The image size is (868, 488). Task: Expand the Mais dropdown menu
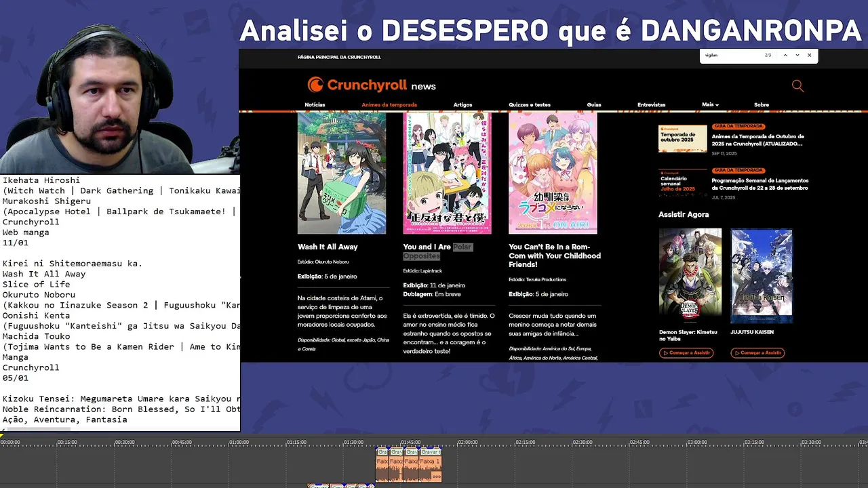pos(710,105)
